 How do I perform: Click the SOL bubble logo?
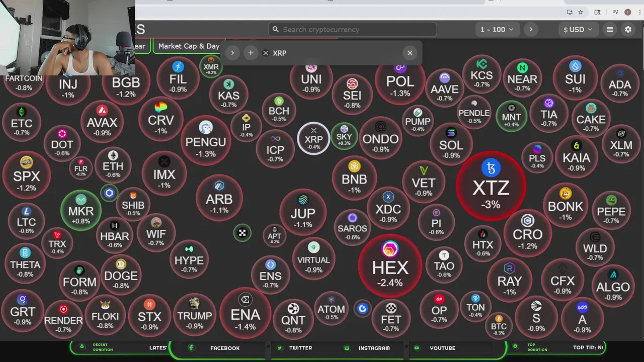[x=451, y=133]
